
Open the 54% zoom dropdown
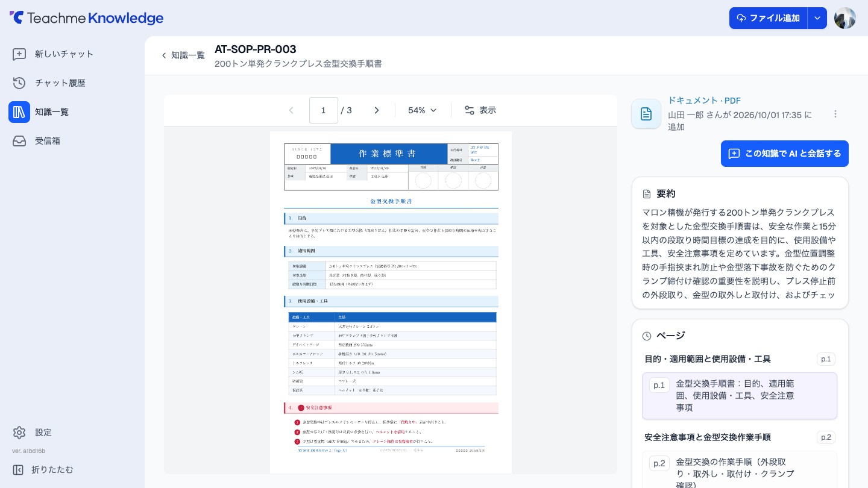(422, 110)
